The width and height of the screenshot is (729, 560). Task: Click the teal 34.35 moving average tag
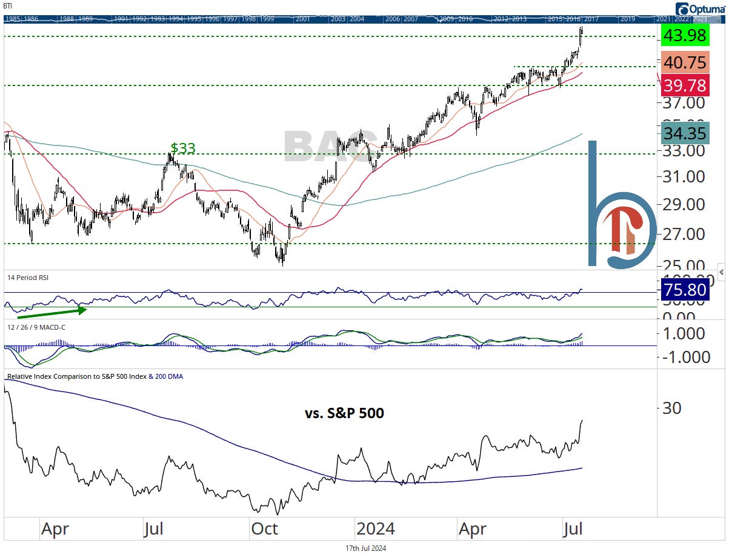point(684,132)
